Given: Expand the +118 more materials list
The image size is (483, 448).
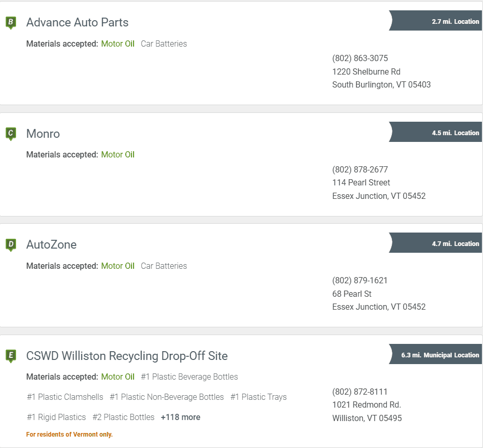Looking at the screenshot, I should pos(180,417).
